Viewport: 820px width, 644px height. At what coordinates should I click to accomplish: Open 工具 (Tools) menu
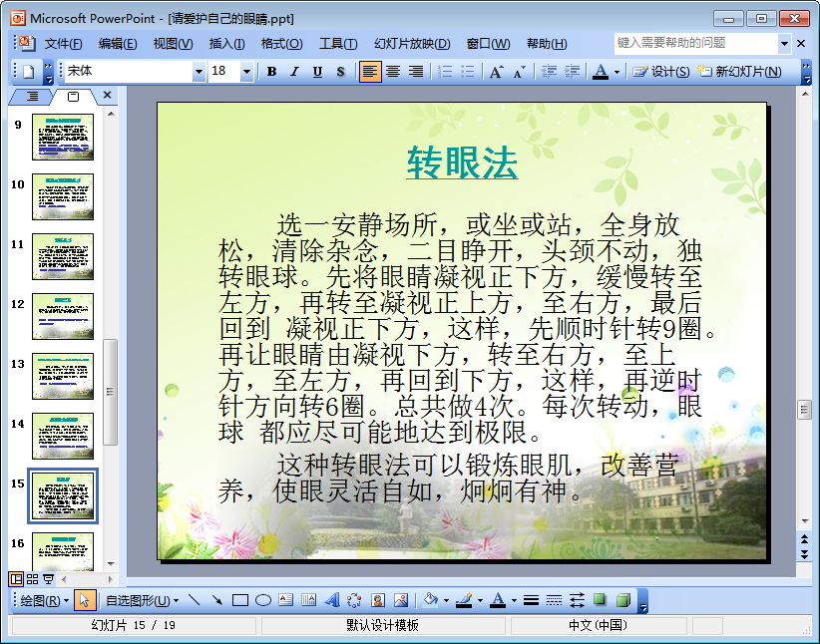pyautogui.click(x=338, y=44)
